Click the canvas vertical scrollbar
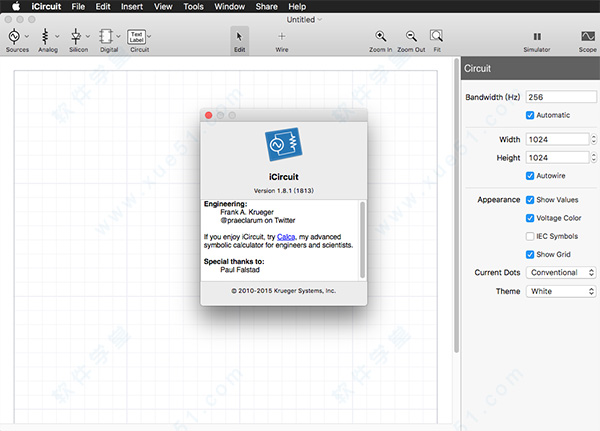The image size is (600, 431). 456,206
